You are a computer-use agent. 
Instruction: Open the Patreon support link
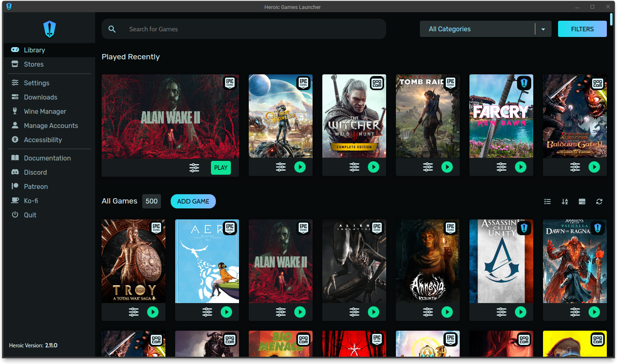pos(15,186)
